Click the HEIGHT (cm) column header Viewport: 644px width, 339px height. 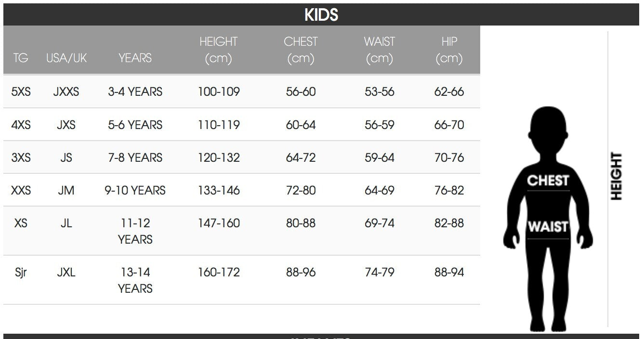pos(219,50)
